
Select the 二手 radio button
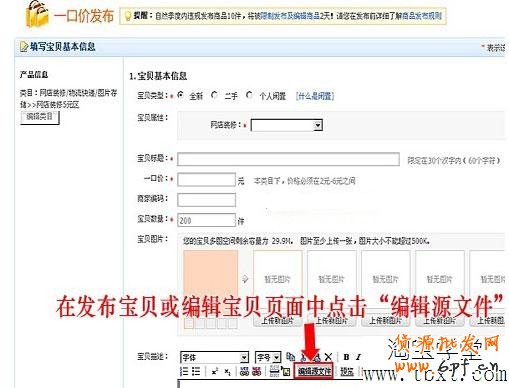214,95
